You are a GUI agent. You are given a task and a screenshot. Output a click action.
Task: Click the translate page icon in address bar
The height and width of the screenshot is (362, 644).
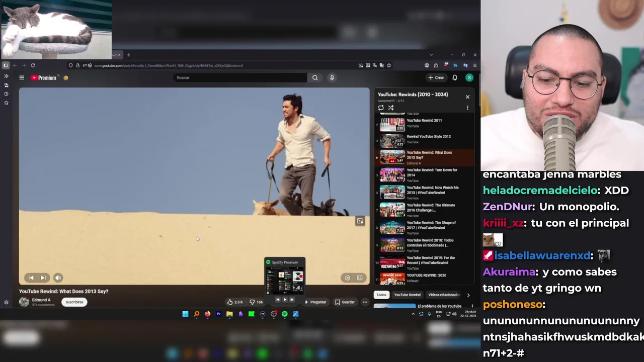pyautogui.click(x=375, y=65)
